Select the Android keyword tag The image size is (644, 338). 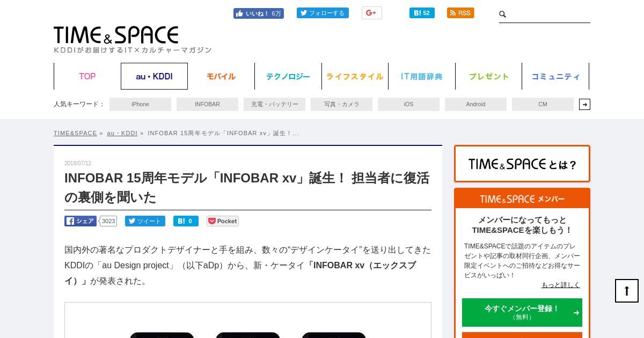[x=475, y=104]
